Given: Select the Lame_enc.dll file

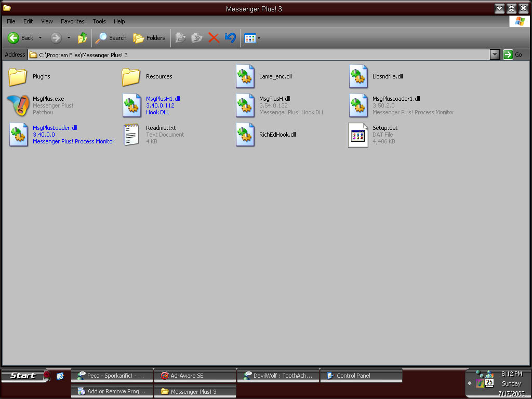Looking at the screenshot, I should pos(274,76).
